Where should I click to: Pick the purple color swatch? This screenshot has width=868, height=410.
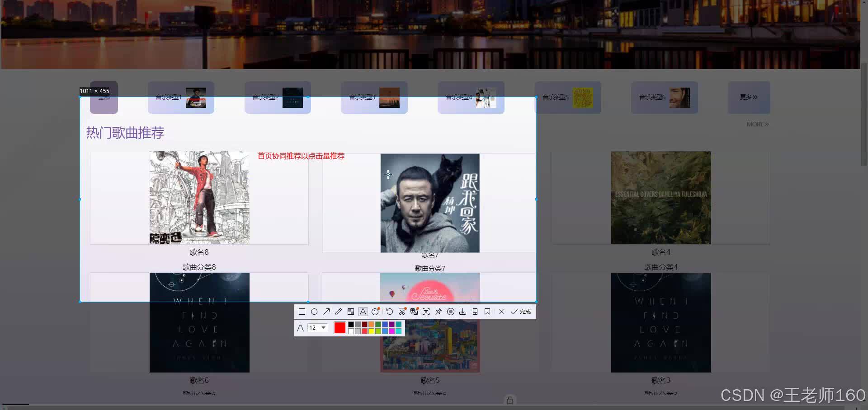pyautogui.click(x=392, y=324)
